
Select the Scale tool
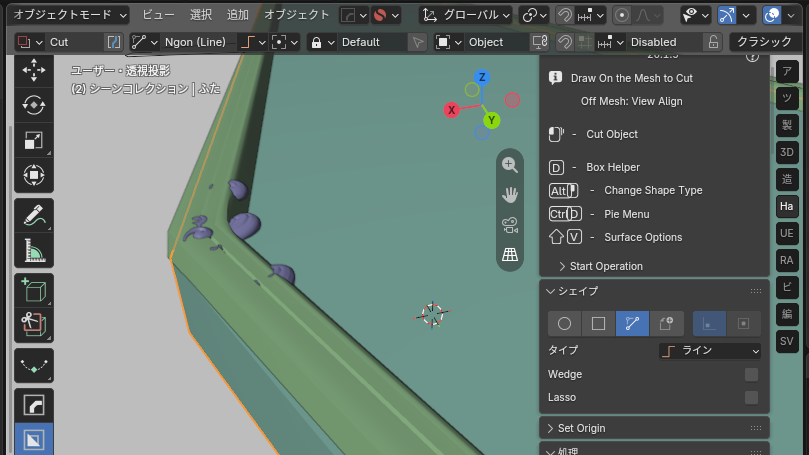coord(34,140)
